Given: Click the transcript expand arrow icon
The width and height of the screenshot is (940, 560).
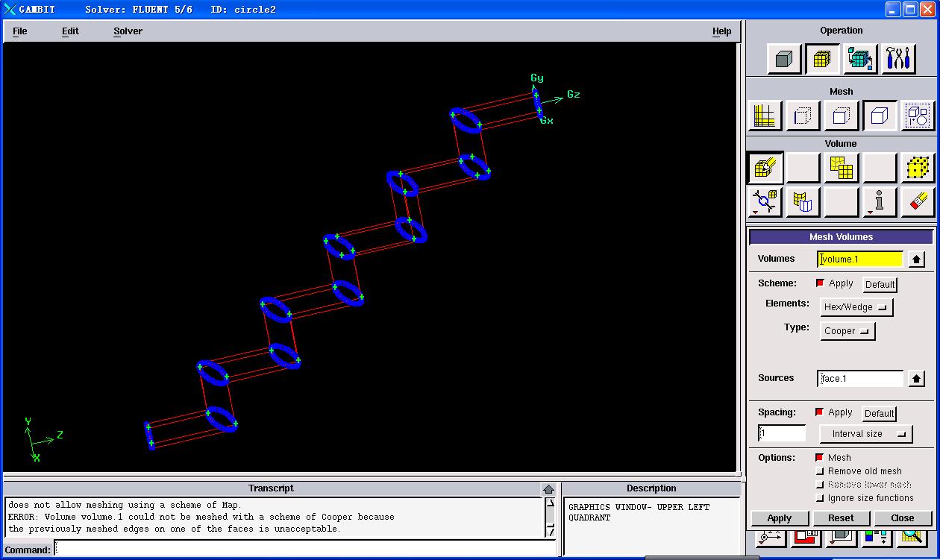Looking at the screenshot, I should tap(548, 489).
